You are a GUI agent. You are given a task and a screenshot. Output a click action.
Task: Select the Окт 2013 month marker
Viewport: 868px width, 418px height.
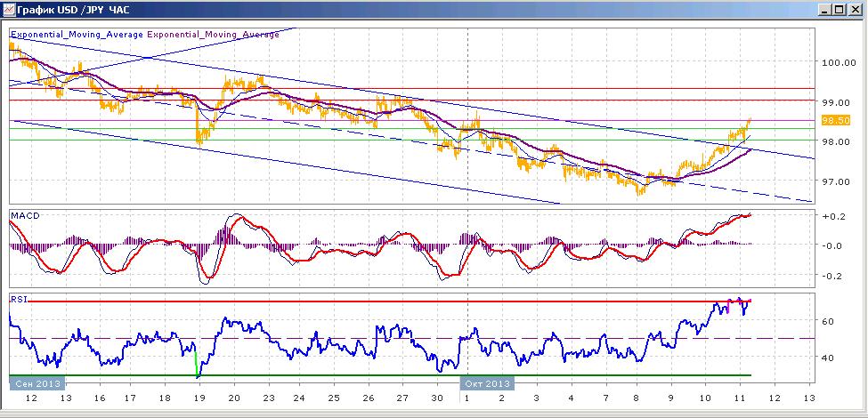point(487,383)
